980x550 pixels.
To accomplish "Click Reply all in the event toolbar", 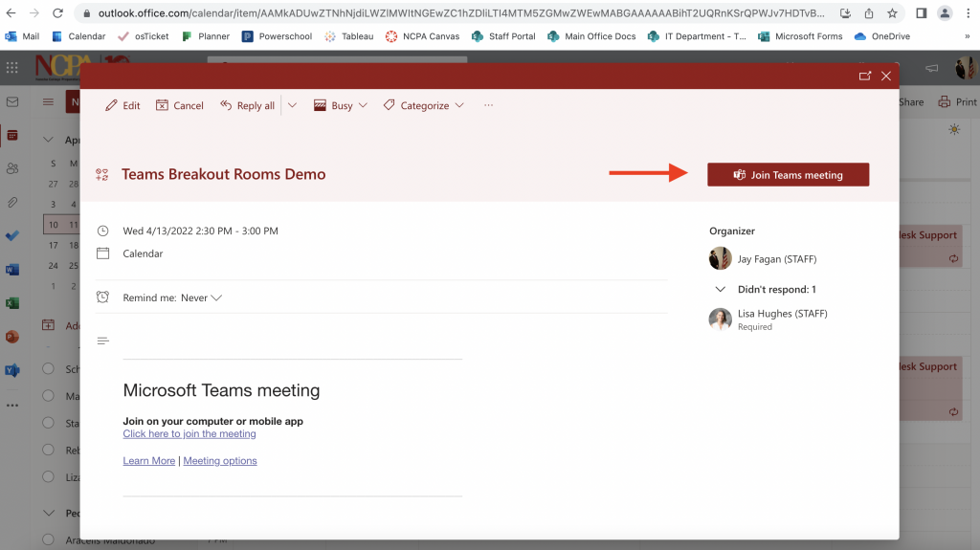I will (x=247, y=105).
